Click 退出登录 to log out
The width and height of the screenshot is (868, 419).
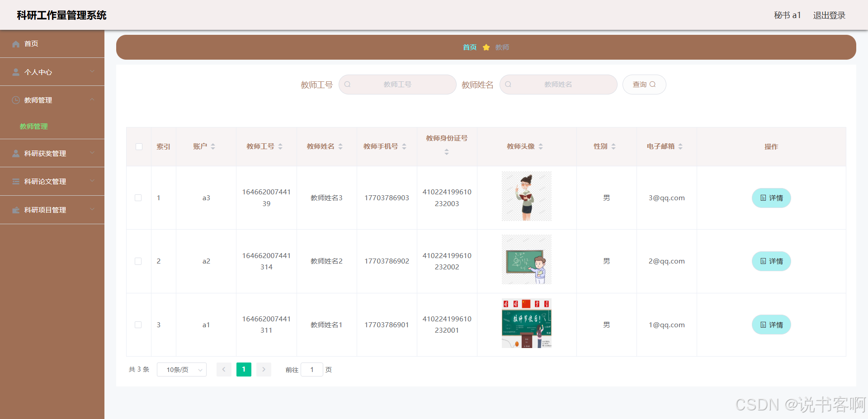pyautogui.click(x=829, y=15)
